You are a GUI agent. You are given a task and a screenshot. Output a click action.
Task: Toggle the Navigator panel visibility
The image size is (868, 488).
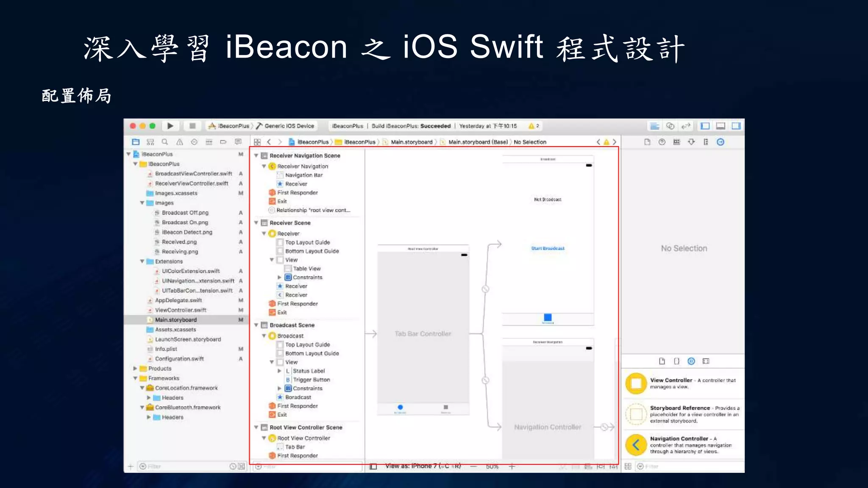click(705, 126)
